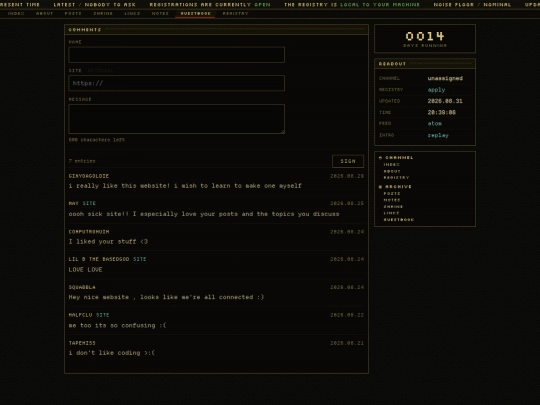Click the 'me too its so confusing' message
Viewport: 540px width, 405px height.
(x=117, y=325)
